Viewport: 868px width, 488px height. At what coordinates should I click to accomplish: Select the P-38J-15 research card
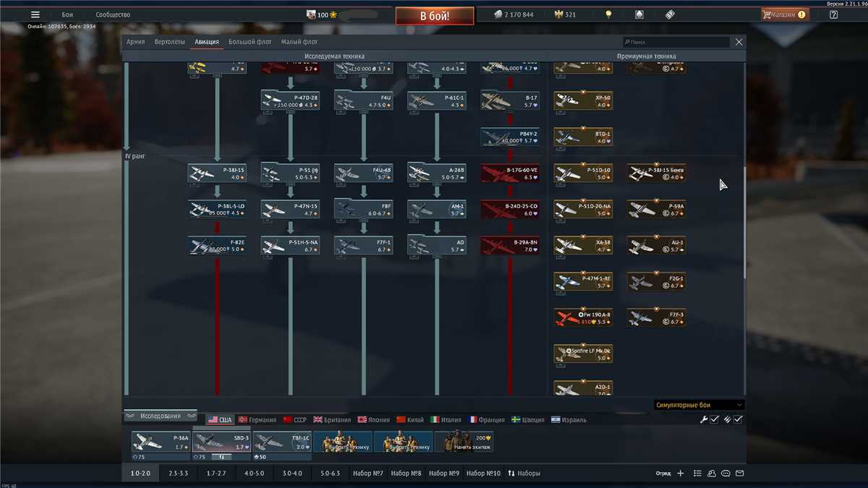pyautogui.click(x=217, y=174)
